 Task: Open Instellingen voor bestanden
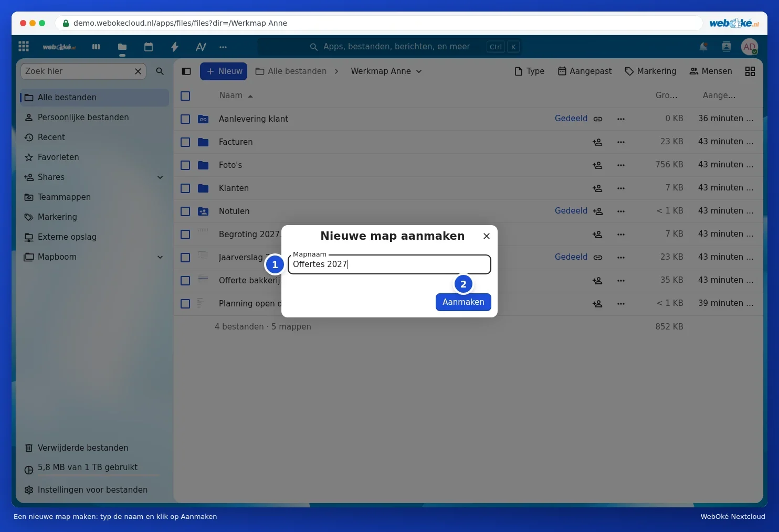tap(94, 490)
